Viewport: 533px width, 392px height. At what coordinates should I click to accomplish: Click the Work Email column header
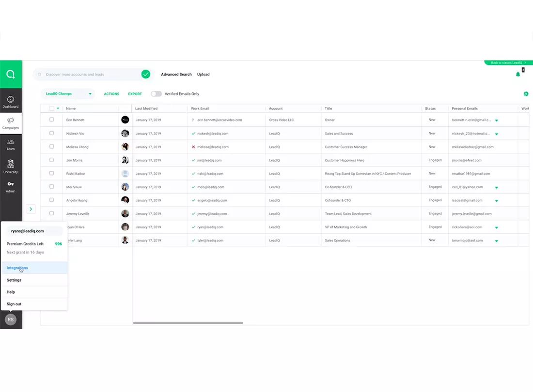200,108
